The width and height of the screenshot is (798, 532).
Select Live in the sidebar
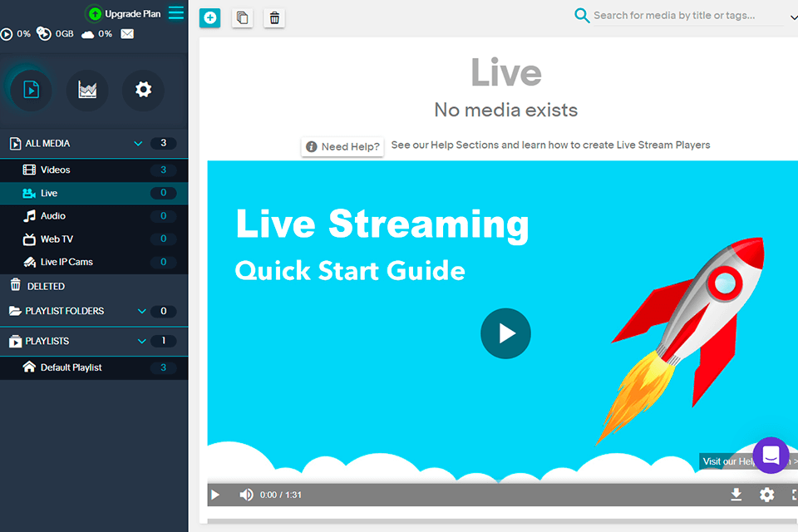(x=94, y=194)
